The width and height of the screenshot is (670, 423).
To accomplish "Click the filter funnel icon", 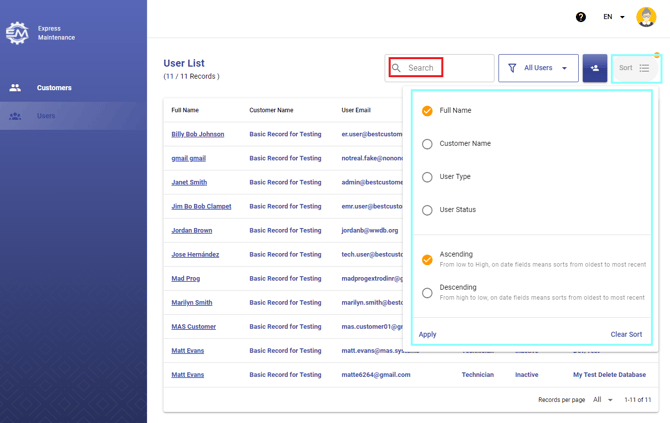I will pos(512,68).
